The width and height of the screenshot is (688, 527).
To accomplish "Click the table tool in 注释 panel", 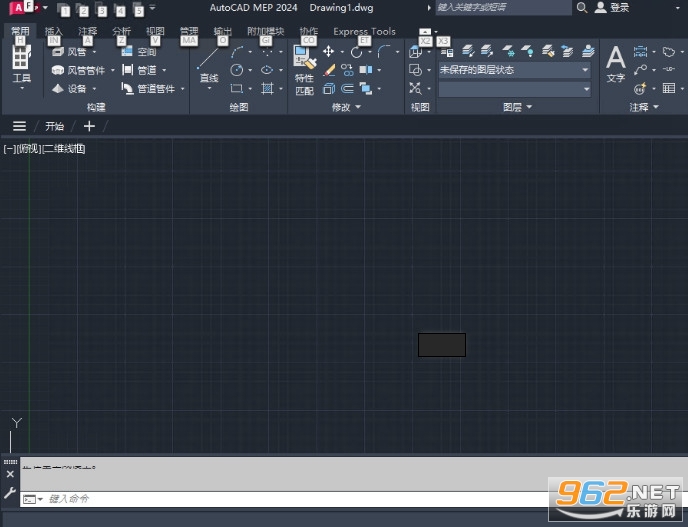I will [x=669, y=88].
